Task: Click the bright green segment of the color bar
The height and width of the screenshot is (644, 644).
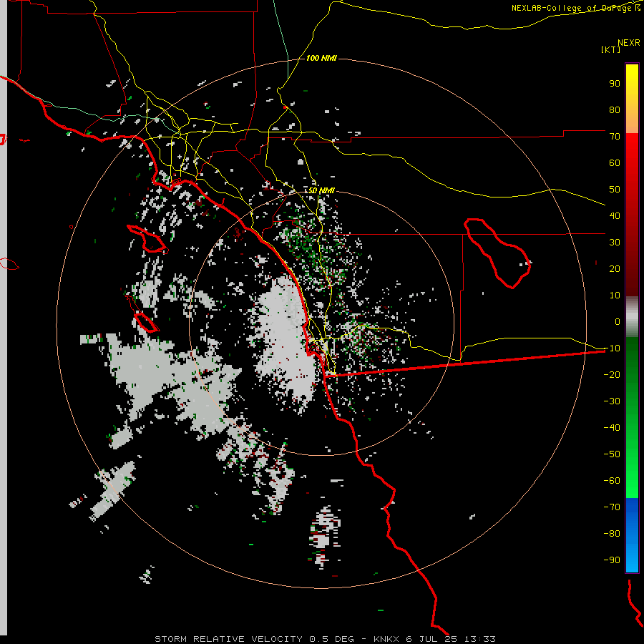Action: point(632,464)
